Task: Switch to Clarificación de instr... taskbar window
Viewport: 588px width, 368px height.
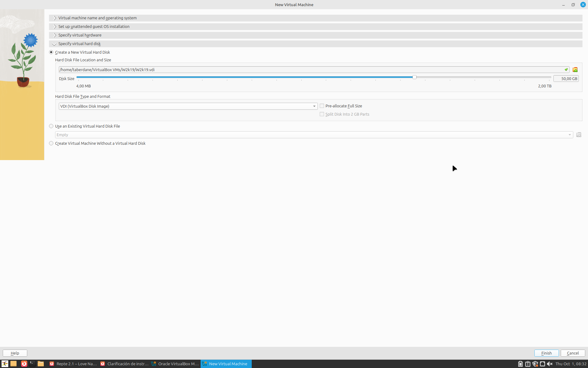Action: pos(124,364)
